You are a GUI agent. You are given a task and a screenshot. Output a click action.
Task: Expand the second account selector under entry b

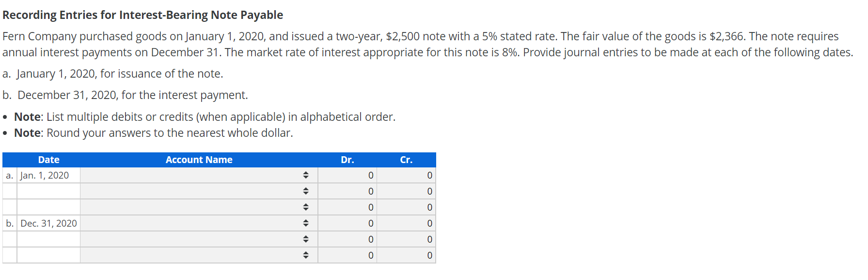tap(306, 239)
